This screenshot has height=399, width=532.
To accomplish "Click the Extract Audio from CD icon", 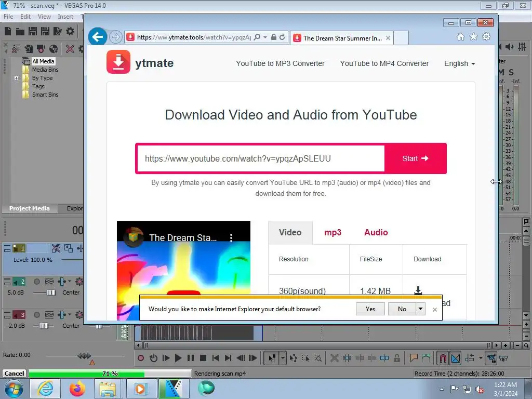I will (x=54, y=49).
